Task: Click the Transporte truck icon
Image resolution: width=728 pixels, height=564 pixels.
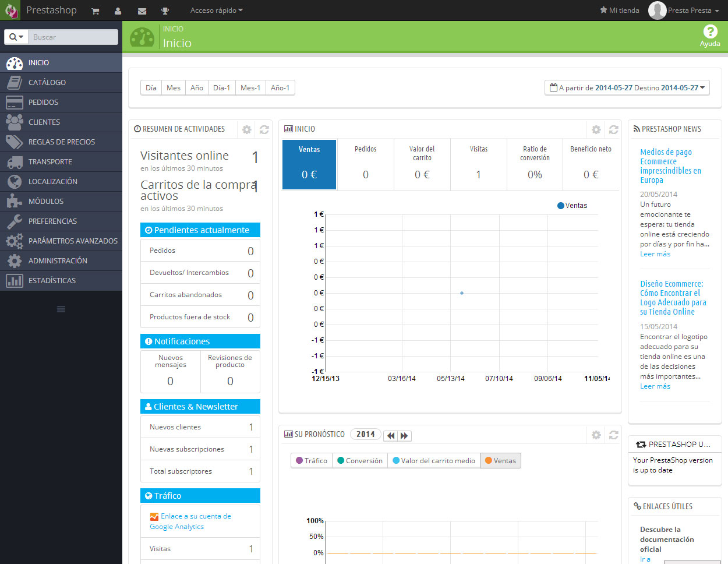Action: click(14, 161)
